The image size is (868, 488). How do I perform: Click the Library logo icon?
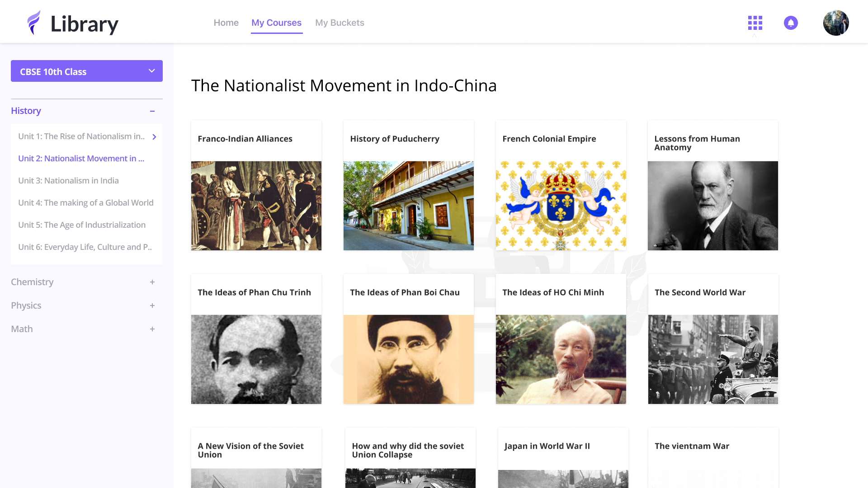34,23
